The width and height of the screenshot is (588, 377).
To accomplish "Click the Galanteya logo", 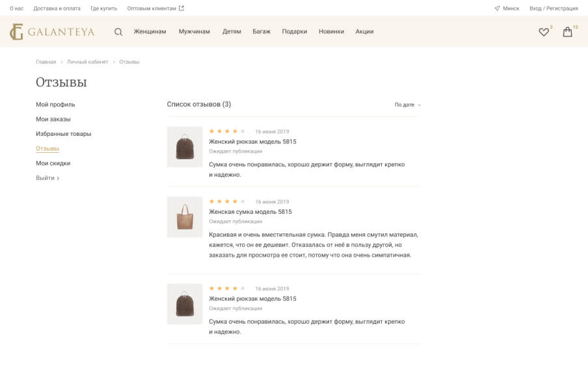I will 52,31.
